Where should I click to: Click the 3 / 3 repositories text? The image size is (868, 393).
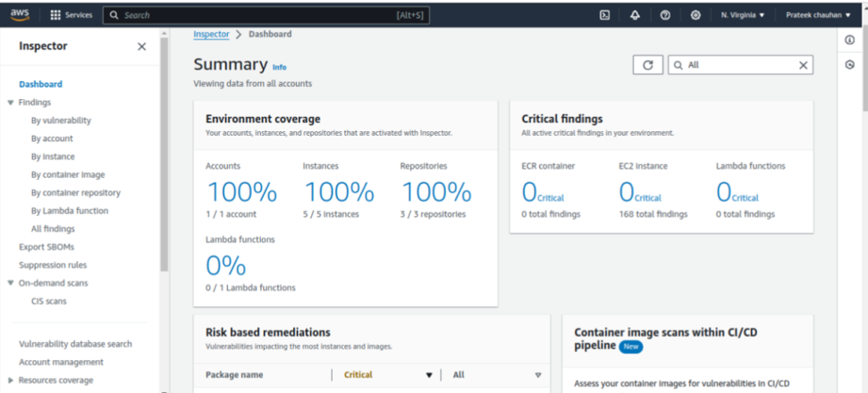click(x=433, y=214)
